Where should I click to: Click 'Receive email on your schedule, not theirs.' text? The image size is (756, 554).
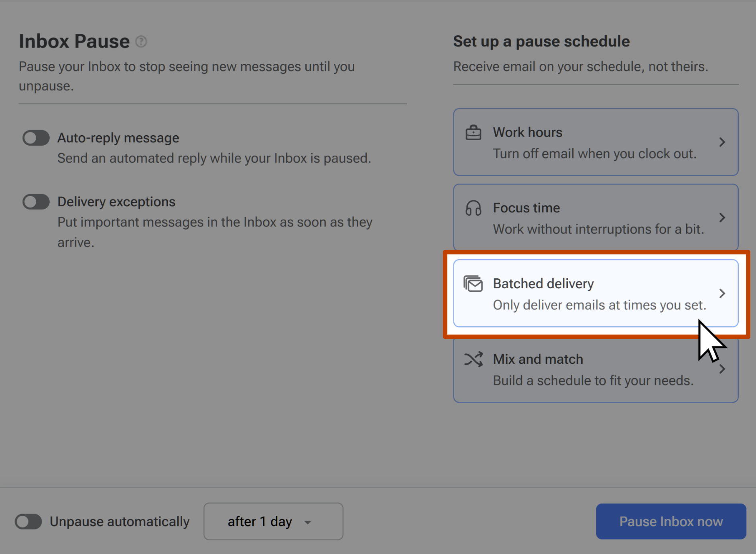click(x=581, y=67)
